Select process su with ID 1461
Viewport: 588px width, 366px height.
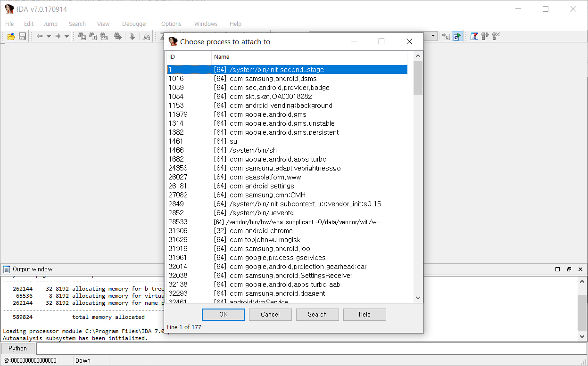[x=287, y=141]
